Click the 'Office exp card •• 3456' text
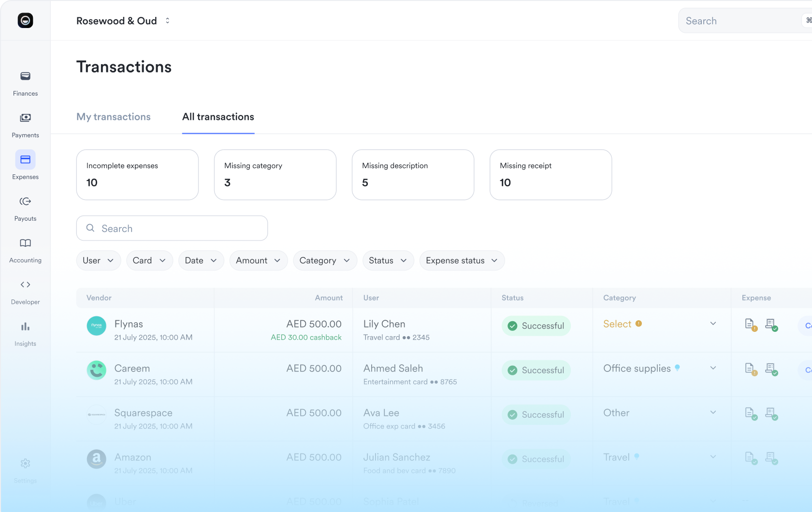 pos(404,427)
